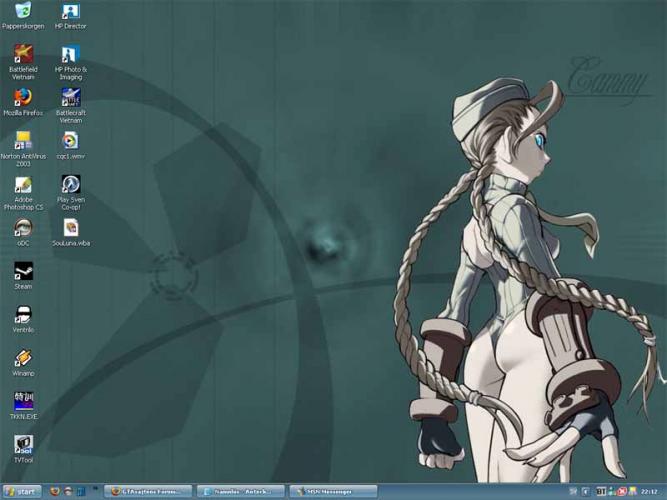667x500 pixels.
Task: Select the oDC desktop icon
Action: [x=23, y=228]
